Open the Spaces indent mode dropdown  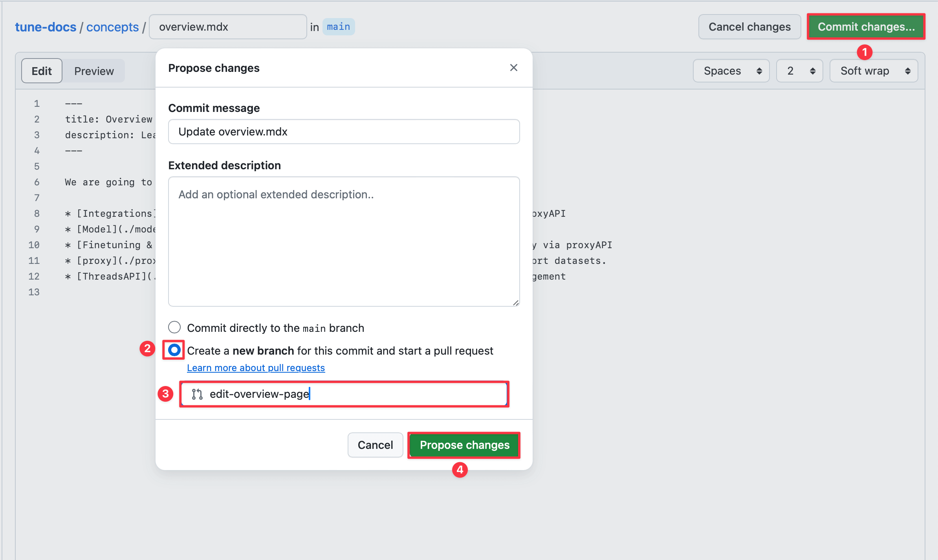coord(731,71)
